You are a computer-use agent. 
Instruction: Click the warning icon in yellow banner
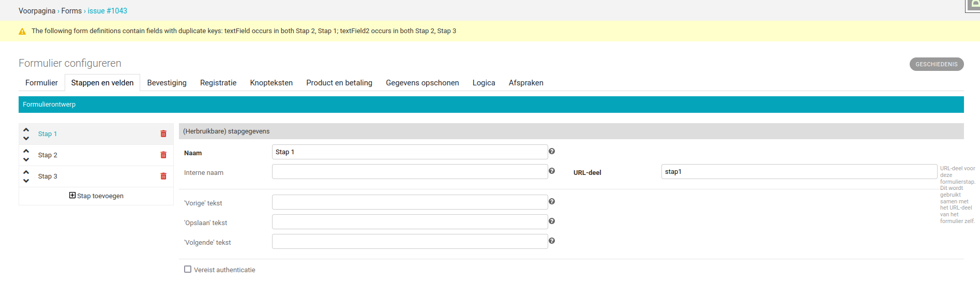click(22, 32)
